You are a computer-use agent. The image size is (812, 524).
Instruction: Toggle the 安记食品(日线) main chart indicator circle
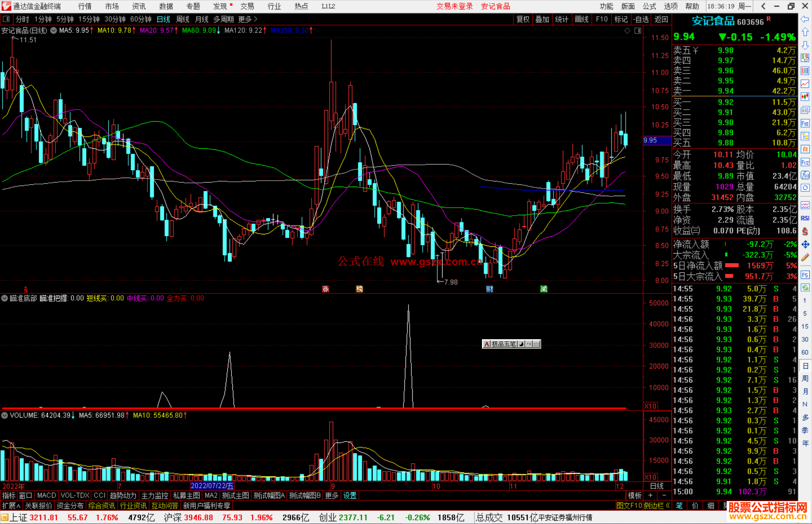pos(54,30)
